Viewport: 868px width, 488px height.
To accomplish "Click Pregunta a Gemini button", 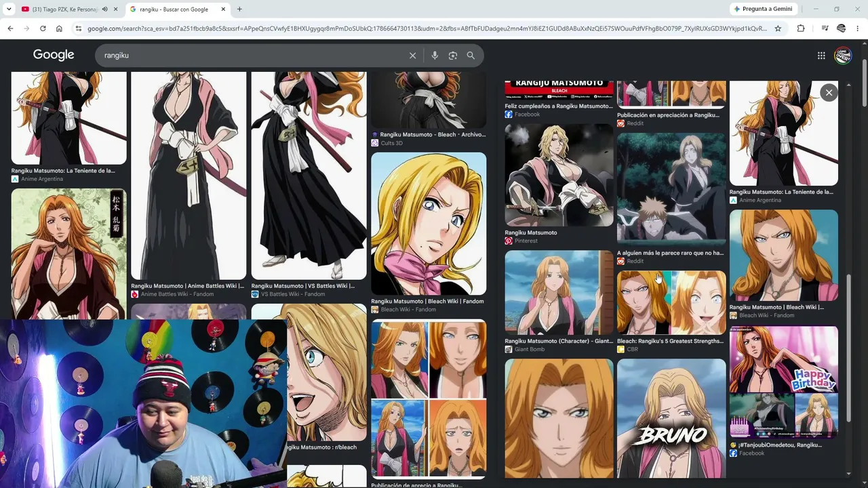I will tap(763, 9).
